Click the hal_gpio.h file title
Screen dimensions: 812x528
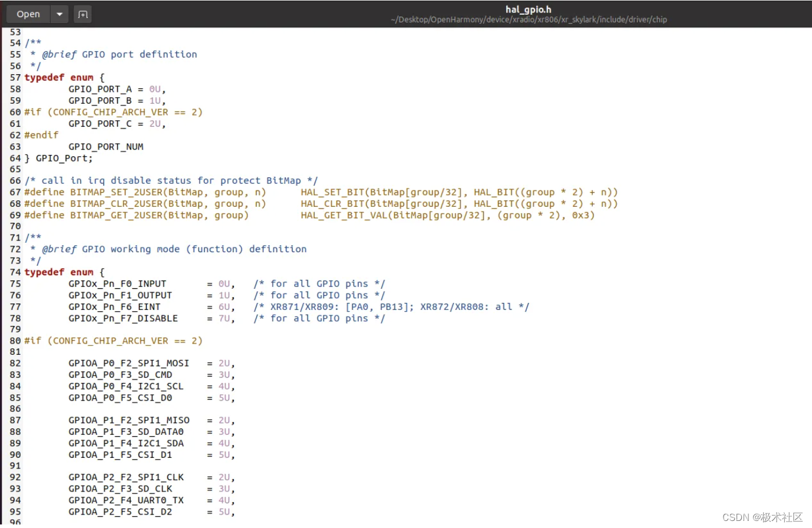pyautogui.click(x=529, y=9)
